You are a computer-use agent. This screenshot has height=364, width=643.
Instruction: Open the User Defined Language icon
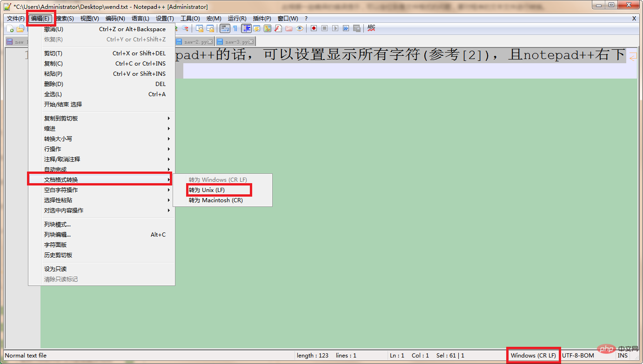click(x=256, y=28)
